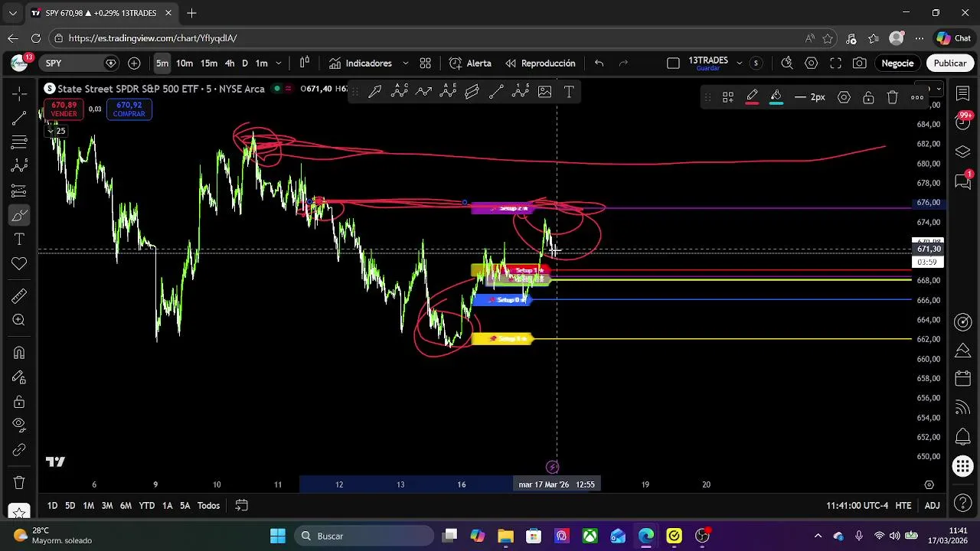Toggle lock on the selected drawing
Screen dimensions: 980x551
868,97
